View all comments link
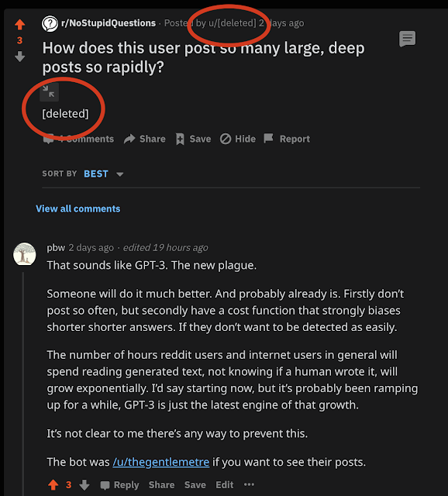The height and width of the screenshot is (496, 448). 78,208
